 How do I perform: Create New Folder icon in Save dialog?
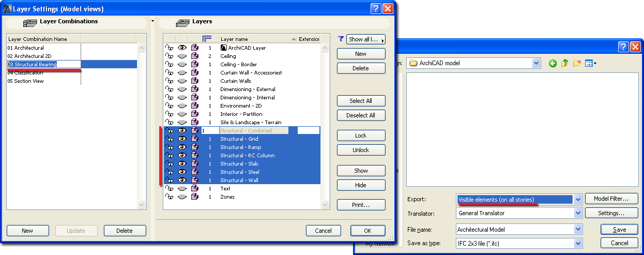tap(577, 63)
